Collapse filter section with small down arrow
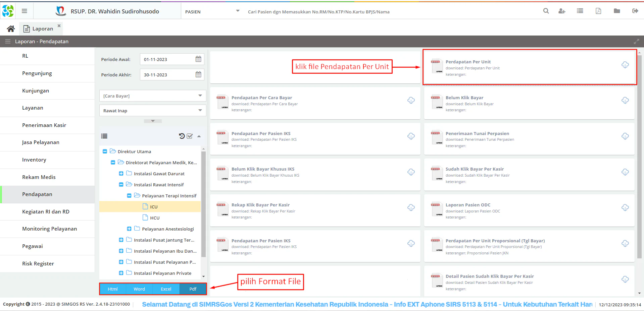The height and width of the screenshot is (311, 644). pyautogui.click(x=153, y=121)
